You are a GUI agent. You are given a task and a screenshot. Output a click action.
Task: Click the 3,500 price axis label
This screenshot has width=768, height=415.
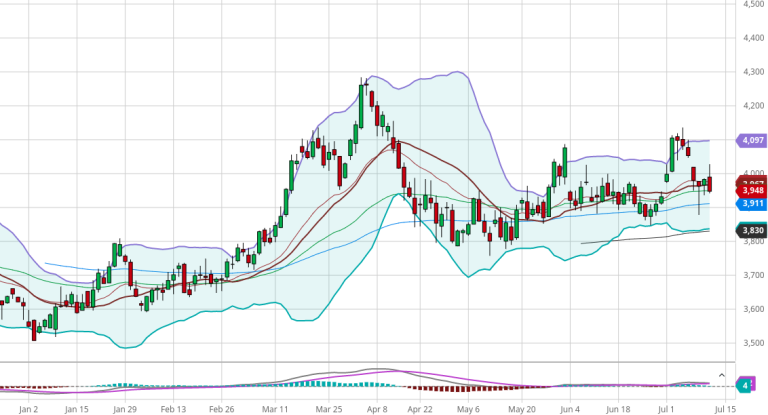pyautogui.click(x=753, y=343)
